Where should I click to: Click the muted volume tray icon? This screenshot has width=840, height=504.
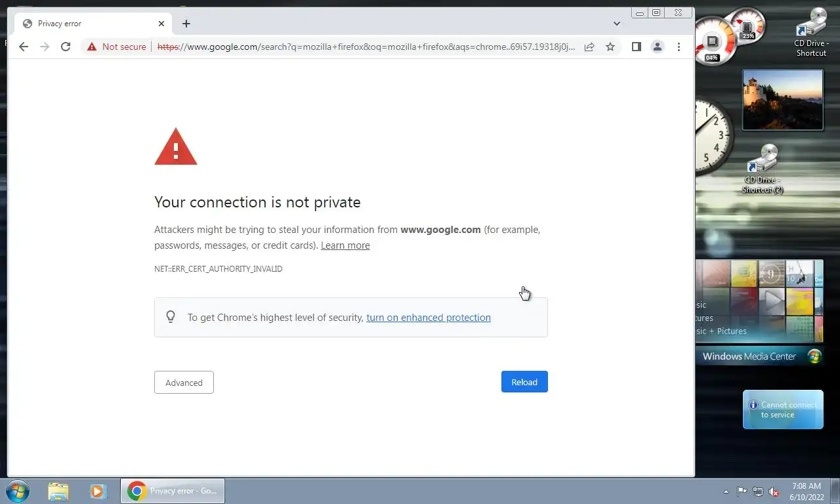pos(774,492)
